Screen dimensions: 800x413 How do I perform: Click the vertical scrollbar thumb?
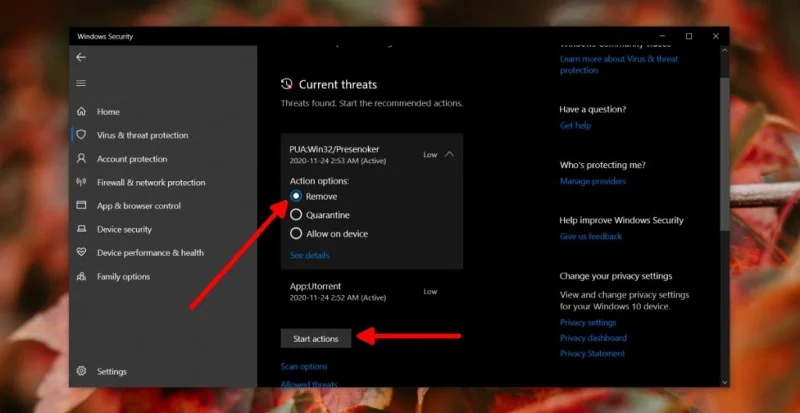click(724, 153)
